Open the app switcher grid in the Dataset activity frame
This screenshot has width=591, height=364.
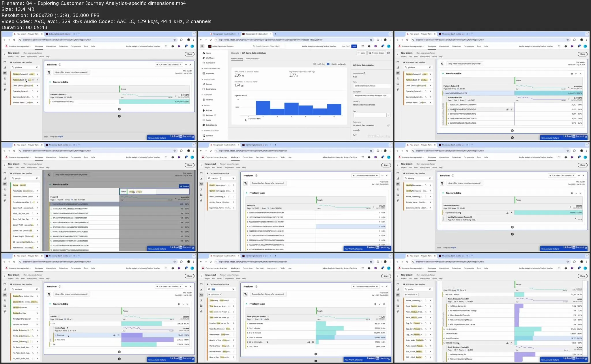(x=362, y=46)
